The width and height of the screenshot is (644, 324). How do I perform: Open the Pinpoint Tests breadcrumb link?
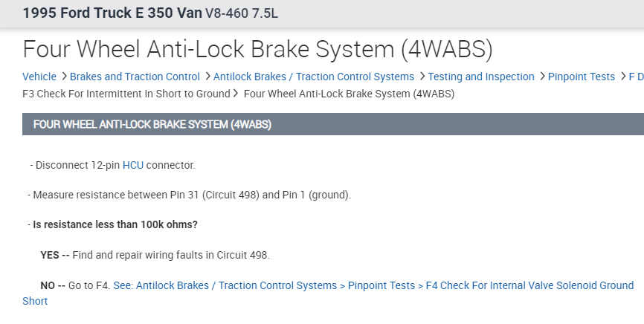[x=581, y=77]
